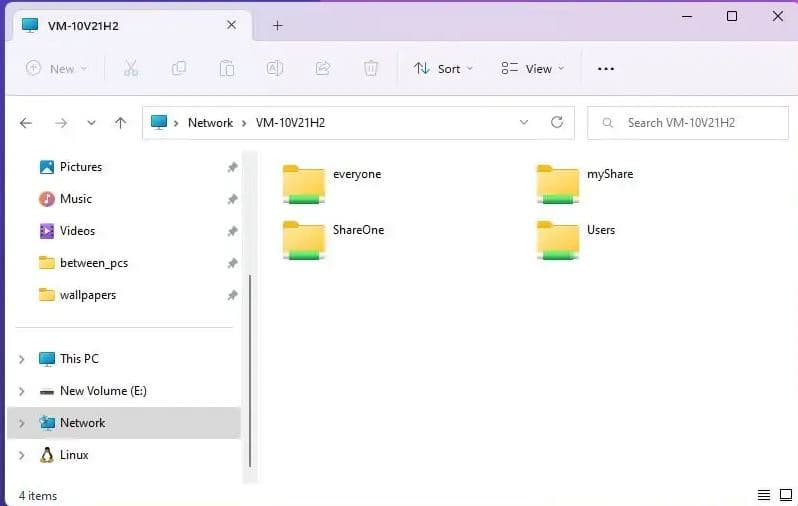Expand the This PC tree node
Screen dimensions: 798x506
click(22, 359)
